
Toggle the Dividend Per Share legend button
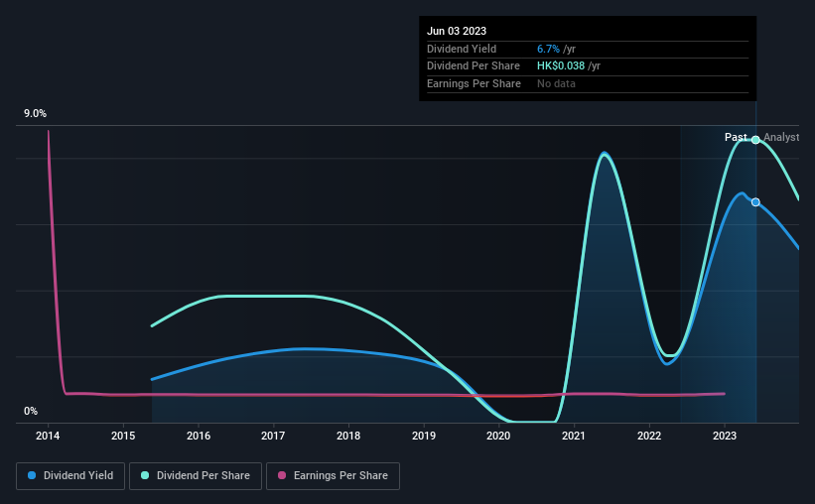click(196, 476)
